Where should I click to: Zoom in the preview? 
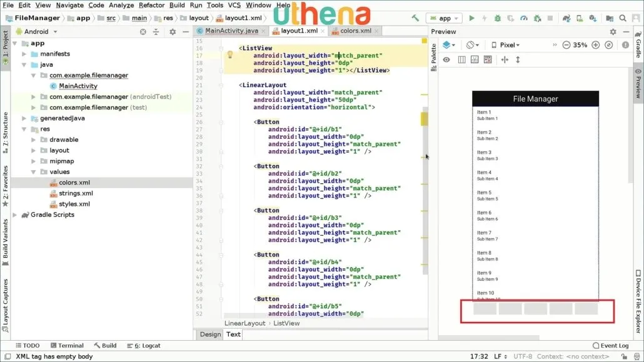[x=595, y=45]
